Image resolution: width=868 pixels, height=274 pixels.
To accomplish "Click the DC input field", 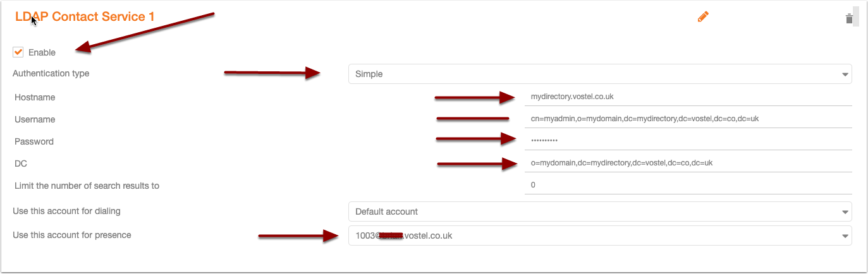I will coord(688,163).
